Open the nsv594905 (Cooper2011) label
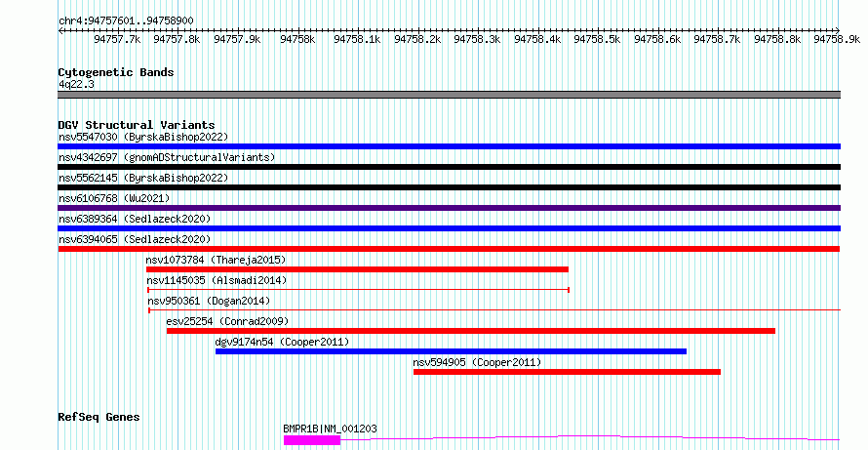Image resolution: width=868 pixels, height=450 pixels. pyautogui.click(x=477, y=362)
